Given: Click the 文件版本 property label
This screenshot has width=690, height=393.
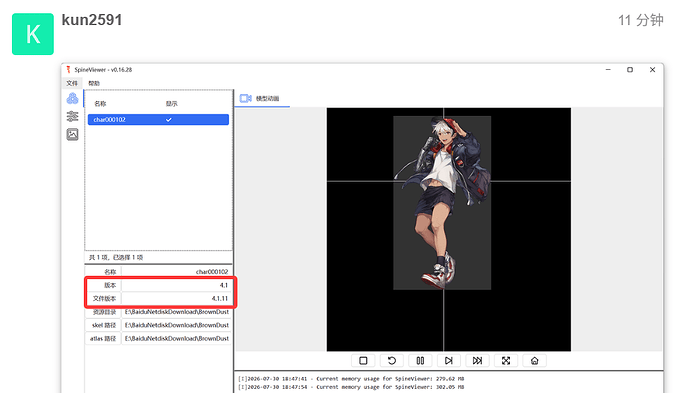Looking at the screenshot, I should (104, 298).
